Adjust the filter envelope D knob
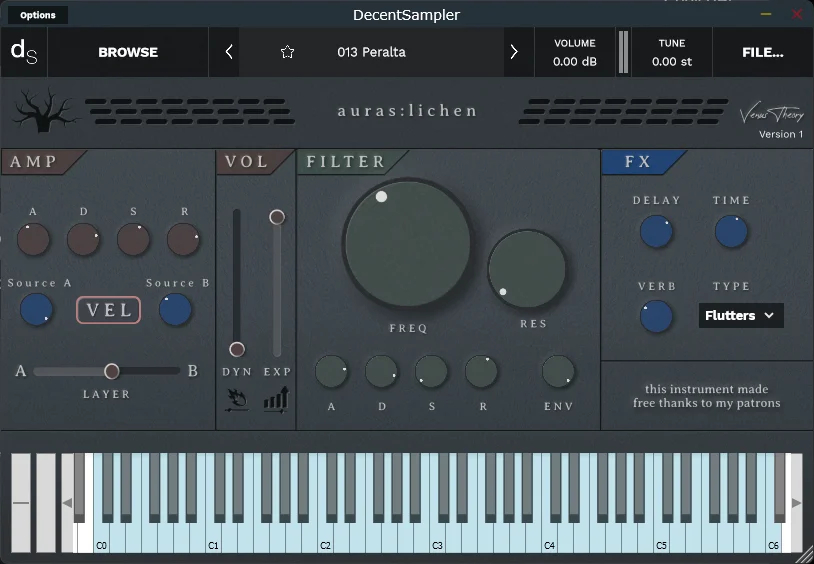This screenshot has width=814, height=564. coord(381,372)
